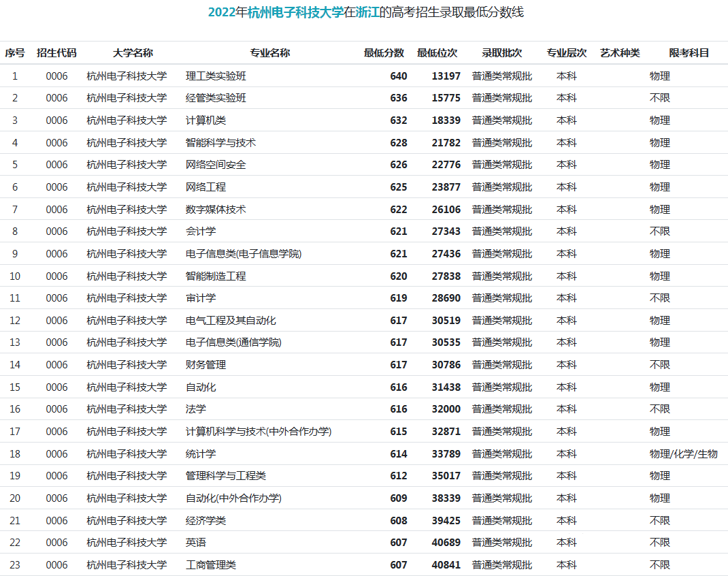Screen dimensions: 728x576
Task: Click the lowest rank 13197
Action: click(446, 76)
